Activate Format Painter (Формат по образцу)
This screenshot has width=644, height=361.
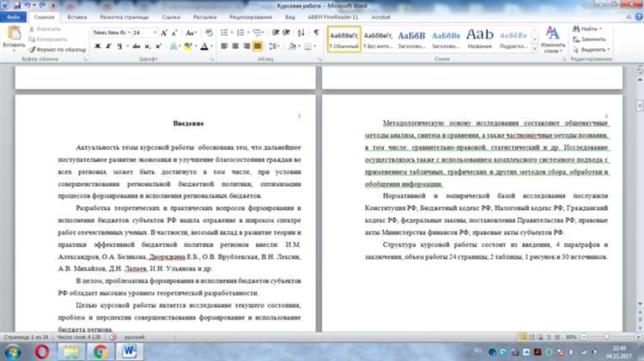coord(57,50)
